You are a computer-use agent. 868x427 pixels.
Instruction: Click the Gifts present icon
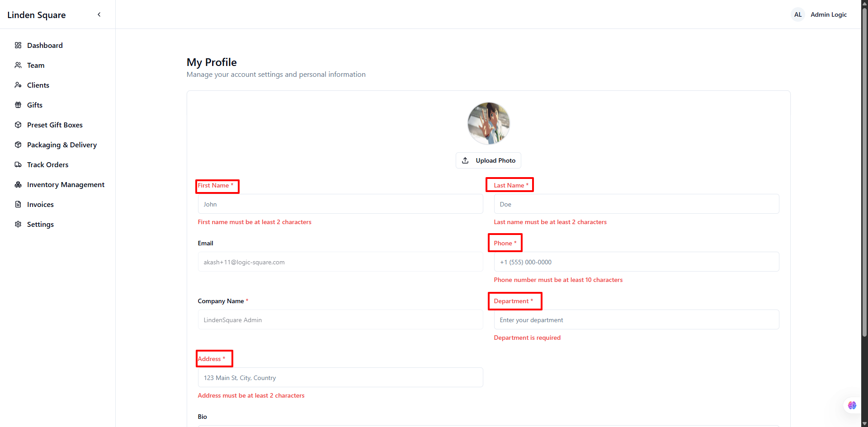point(18,105)
